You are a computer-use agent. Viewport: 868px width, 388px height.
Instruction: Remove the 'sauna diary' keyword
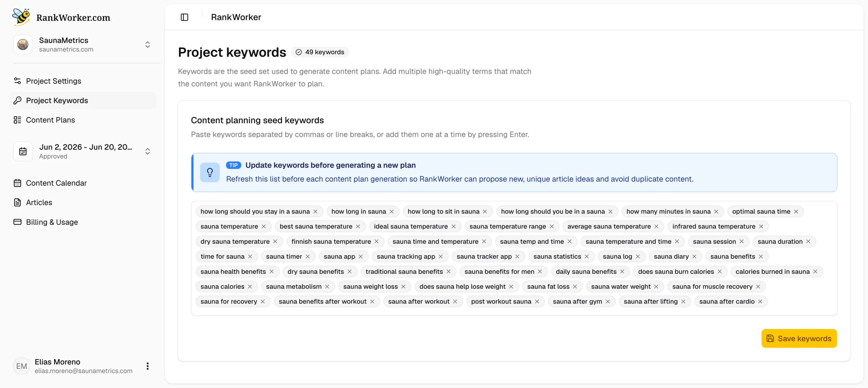pos(694,257)
